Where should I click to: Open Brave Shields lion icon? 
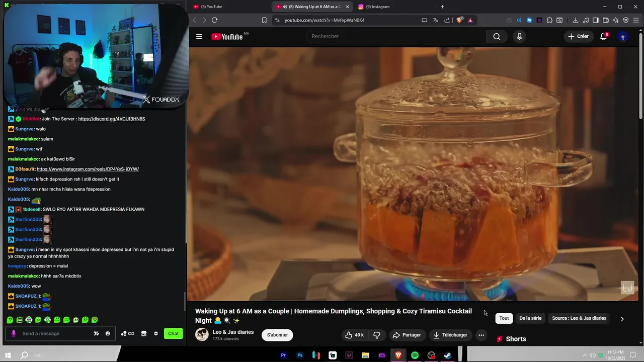[459, 20]
